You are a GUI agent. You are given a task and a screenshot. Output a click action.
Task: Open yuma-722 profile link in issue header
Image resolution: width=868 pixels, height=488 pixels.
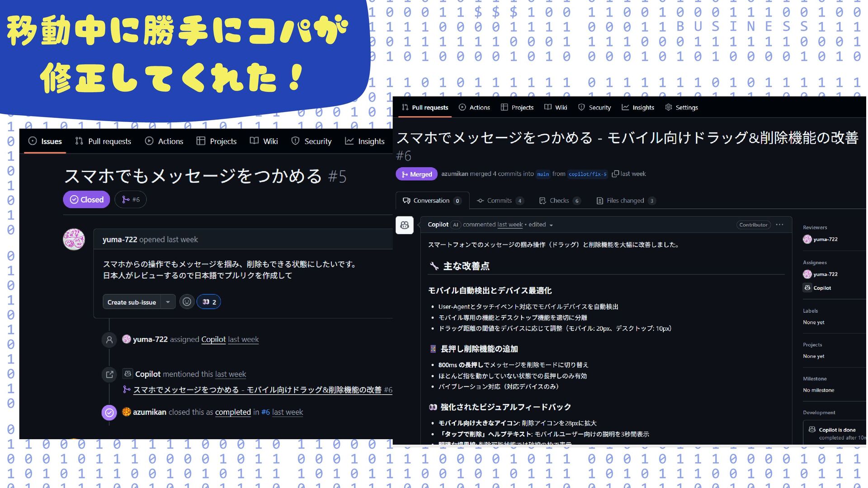tap(120, 239)
